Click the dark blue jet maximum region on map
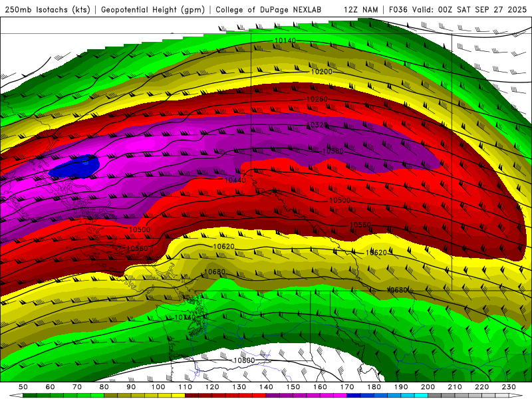The width and height of the screenshot is (532, 399). [x=74, y=167]
